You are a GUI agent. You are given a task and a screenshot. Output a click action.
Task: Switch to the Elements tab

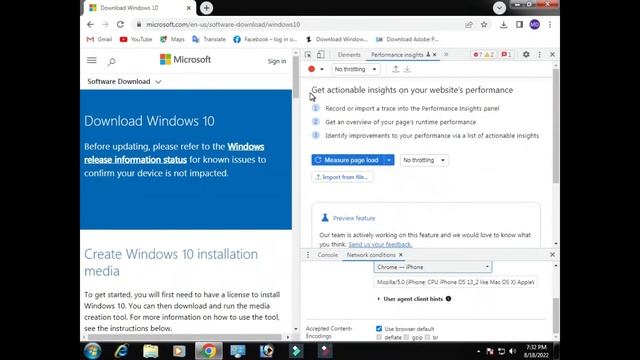(349, 54)
